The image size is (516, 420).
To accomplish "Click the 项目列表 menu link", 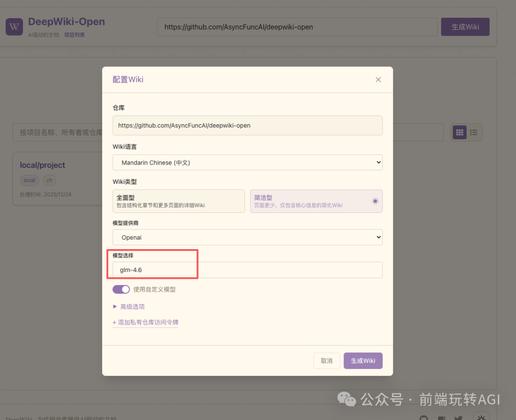I will [74, 34].
